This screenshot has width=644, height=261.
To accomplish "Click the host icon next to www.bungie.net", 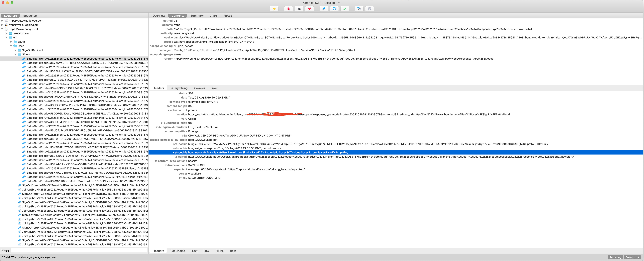I will (x=6, y=29).
